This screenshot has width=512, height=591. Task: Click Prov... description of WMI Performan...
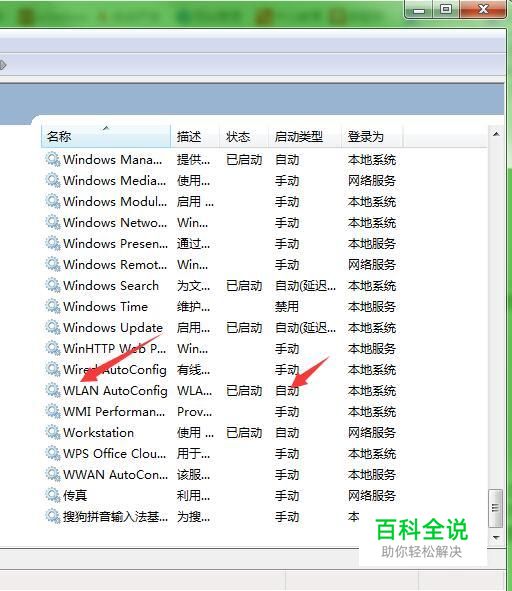point(195,412)
